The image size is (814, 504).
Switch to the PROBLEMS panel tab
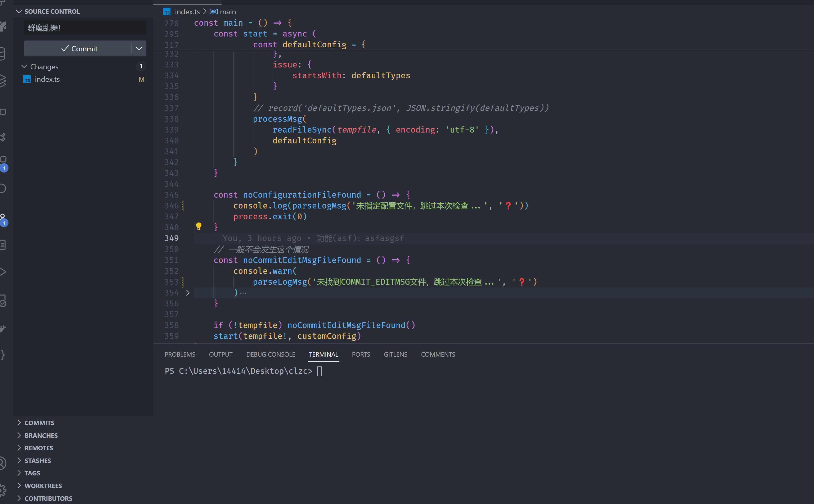click(180, 354)
